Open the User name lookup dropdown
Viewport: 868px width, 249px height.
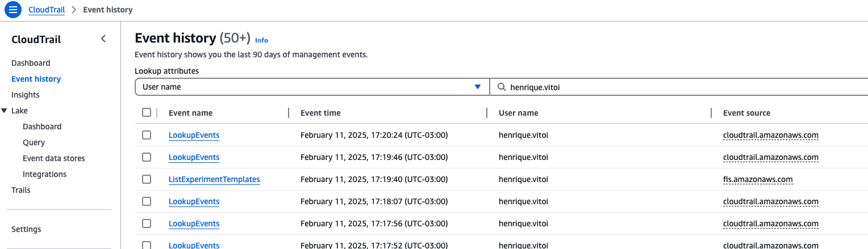312,87
